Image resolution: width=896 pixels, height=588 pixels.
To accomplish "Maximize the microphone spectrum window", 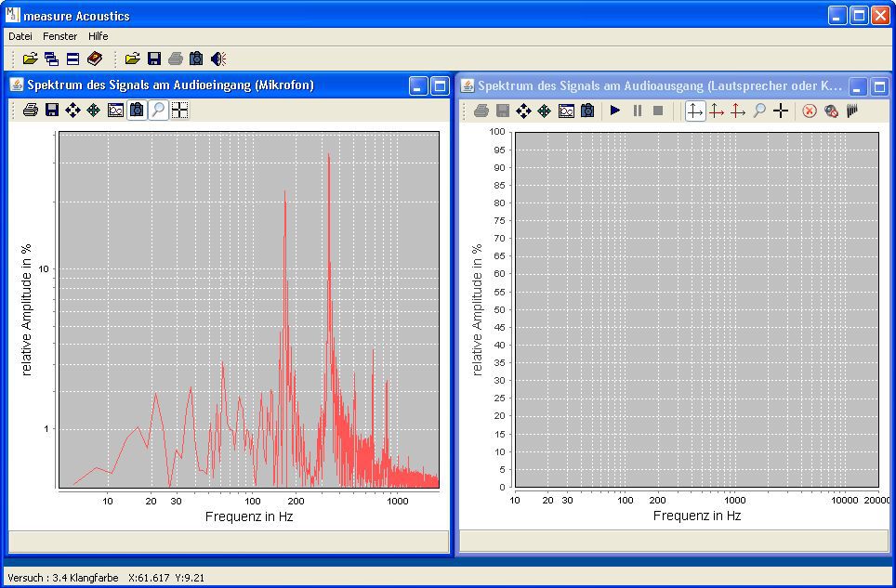I will 439,86.
